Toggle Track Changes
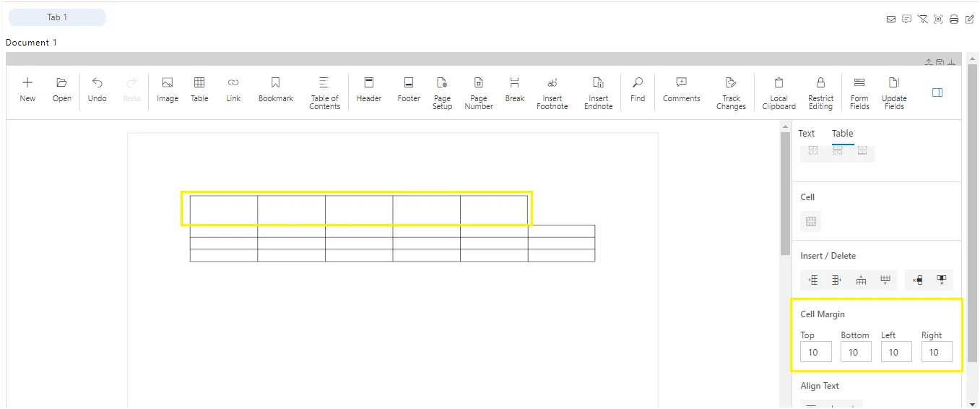Image resolution: width=980 pixels, height=409 pixels. pyautogui.click(x=731, y=93)
